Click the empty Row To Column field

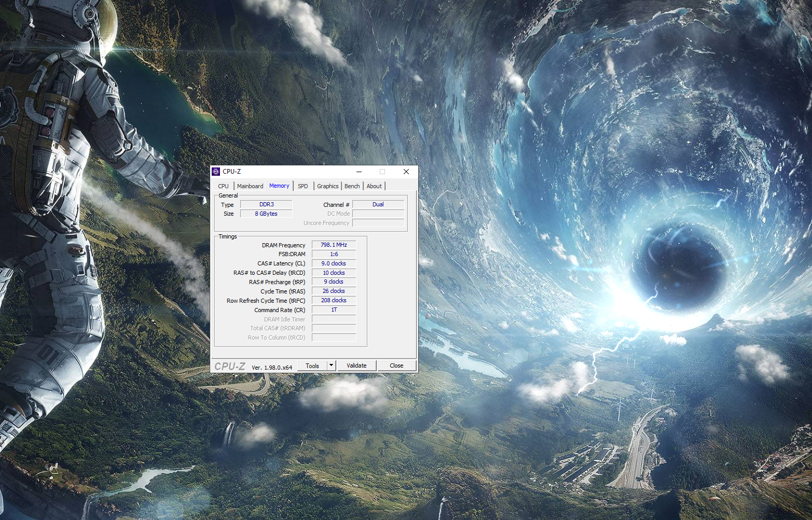(x=334, y=338)
